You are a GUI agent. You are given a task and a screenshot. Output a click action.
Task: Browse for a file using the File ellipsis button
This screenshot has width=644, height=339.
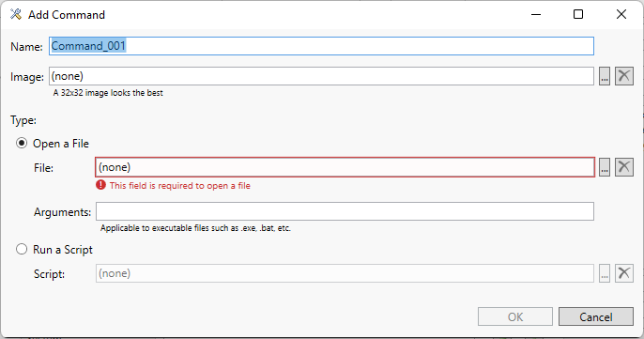[x=605, y=167]
